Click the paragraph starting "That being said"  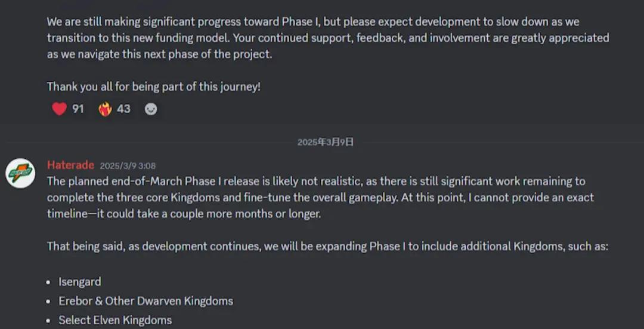327,246
